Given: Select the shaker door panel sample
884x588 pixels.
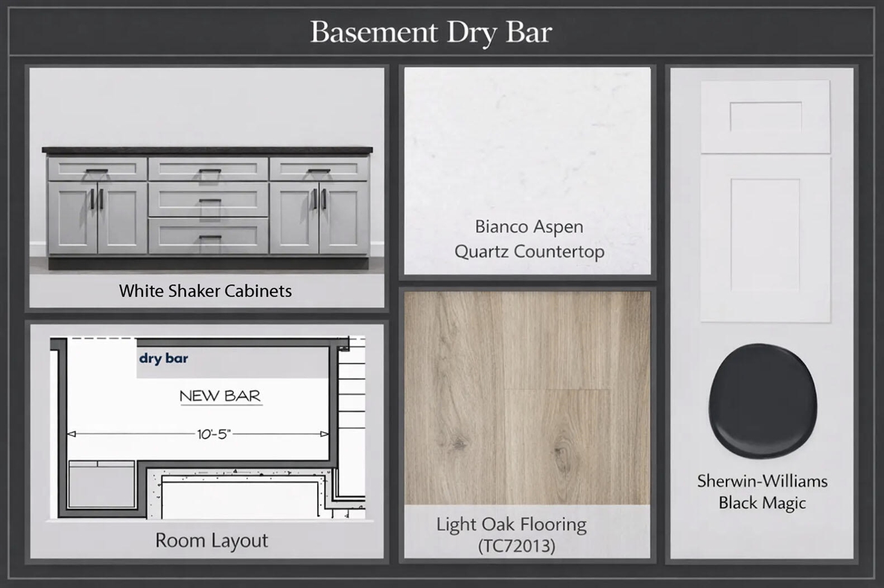Looking at the screenshot, I should [x=765, y=239].
